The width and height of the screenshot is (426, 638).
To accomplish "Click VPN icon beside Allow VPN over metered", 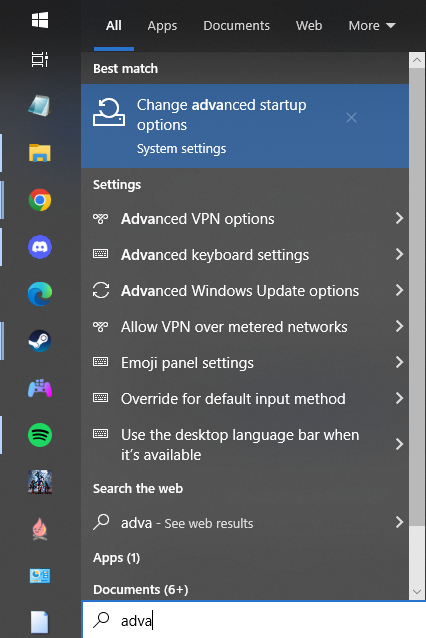I will click(x=100, y=326).
